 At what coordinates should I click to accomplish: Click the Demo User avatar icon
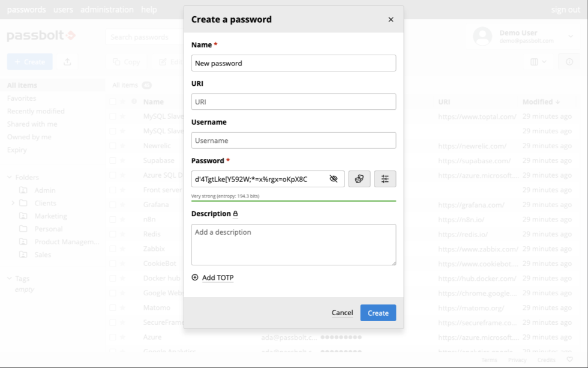coord(482,37)
